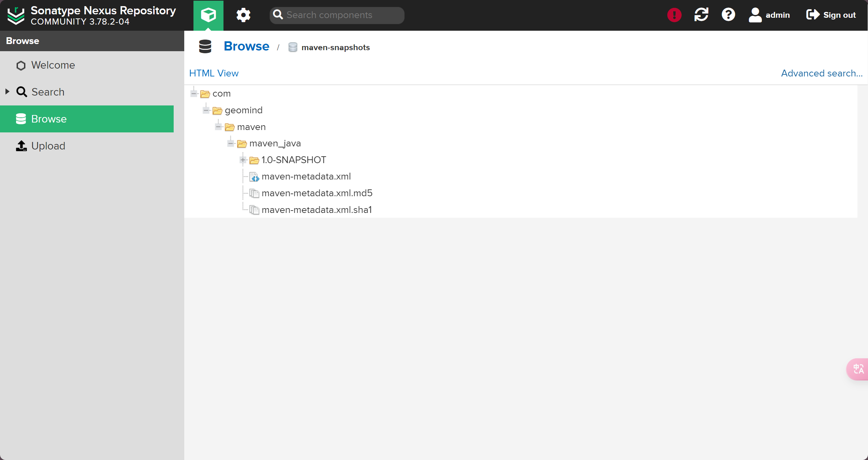Collapse the maven_java tree node
868x460 pixels.
[231, 143]
